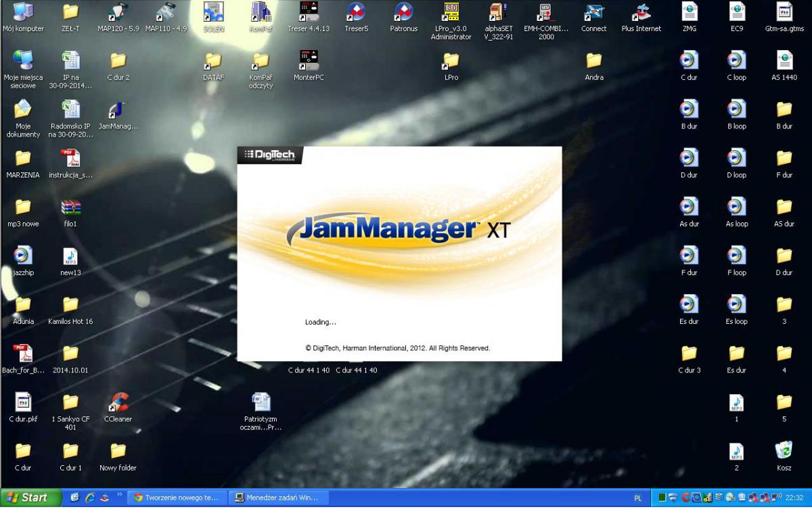
Task: Select the MAP120 - 5.9 shortcut
Action: [118, 18]
